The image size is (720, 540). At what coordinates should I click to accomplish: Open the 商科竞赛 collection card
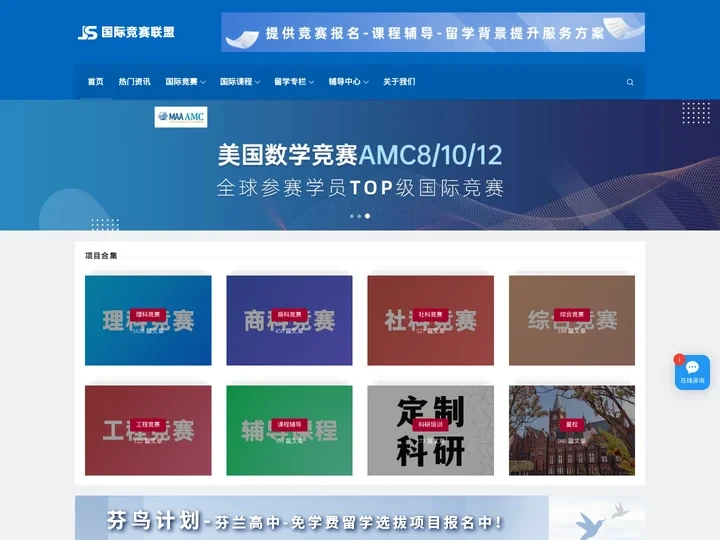[x=289, y=321]
